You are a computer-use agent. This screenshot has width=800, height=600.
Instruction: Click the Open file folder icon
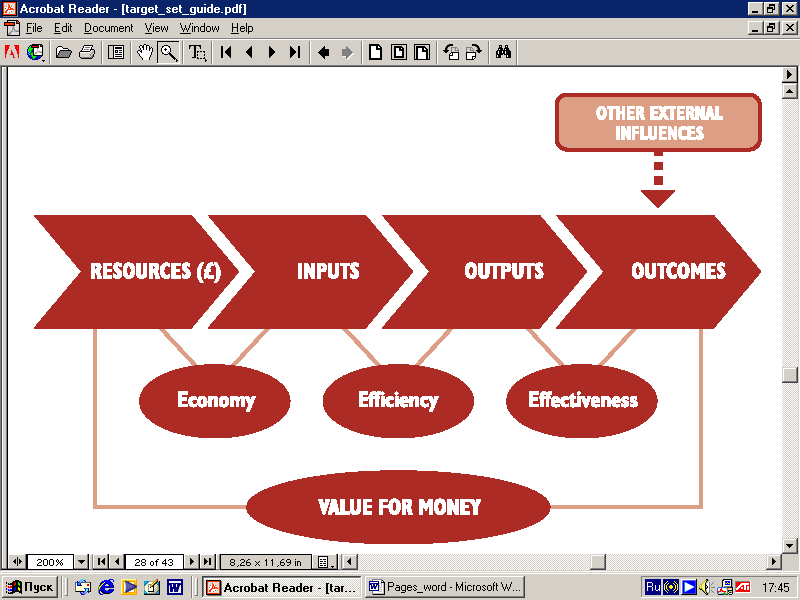point(63,52)
